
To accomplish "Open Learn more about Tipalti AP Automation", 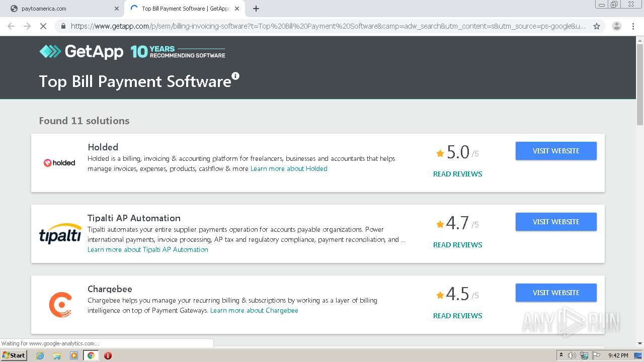I will [148, 249].
